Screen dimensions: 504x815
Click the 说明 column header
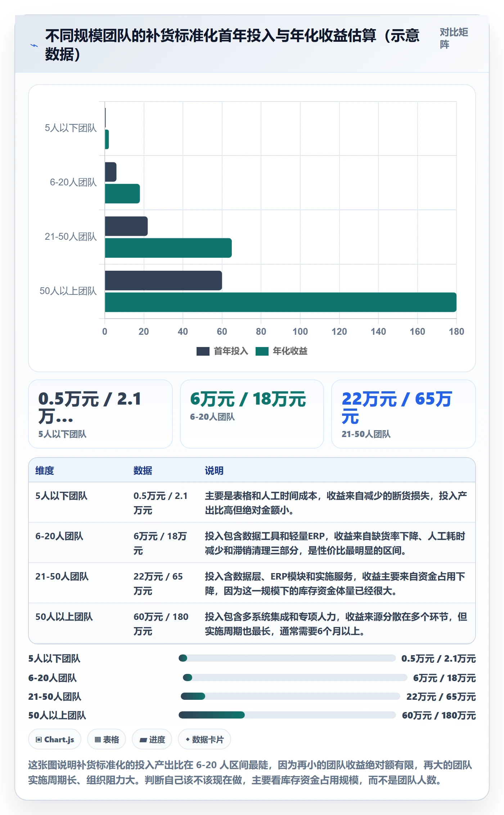pos(214,470)
